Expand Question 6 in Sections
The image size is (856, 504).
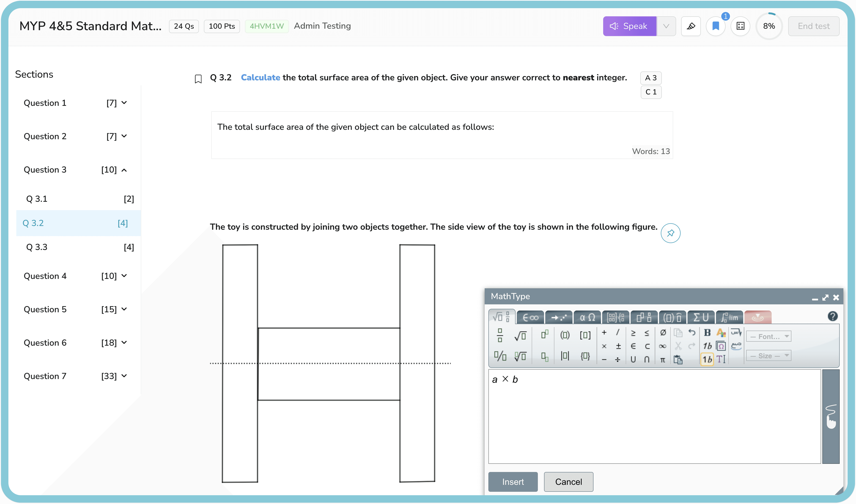coord(124,342)
